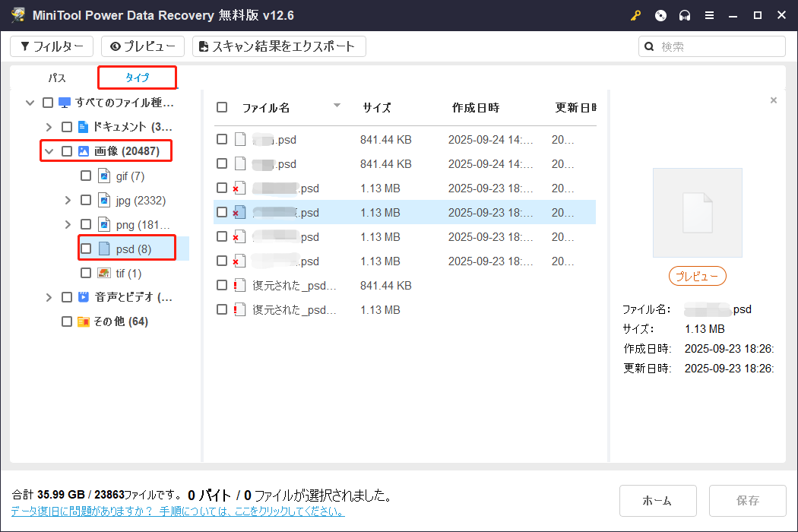Click the プレビュー toolbar item

click(x=142, y=46)
